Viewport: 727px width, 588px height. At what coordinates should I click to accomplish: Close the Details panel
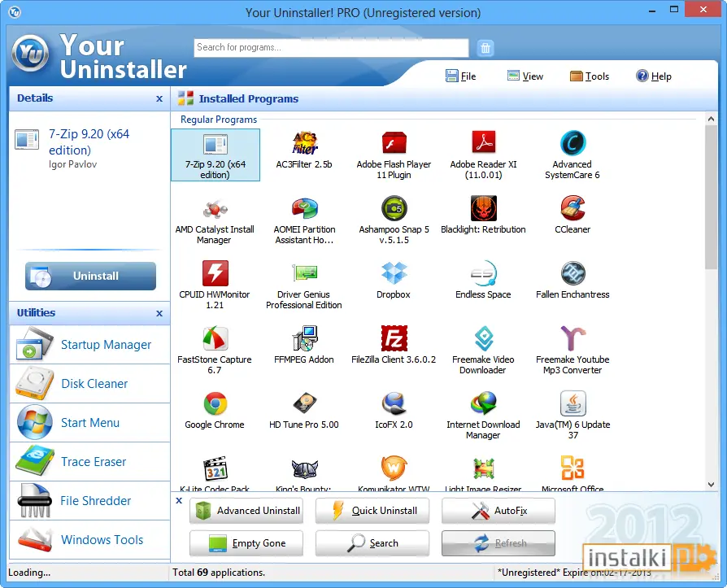(159, 98)
